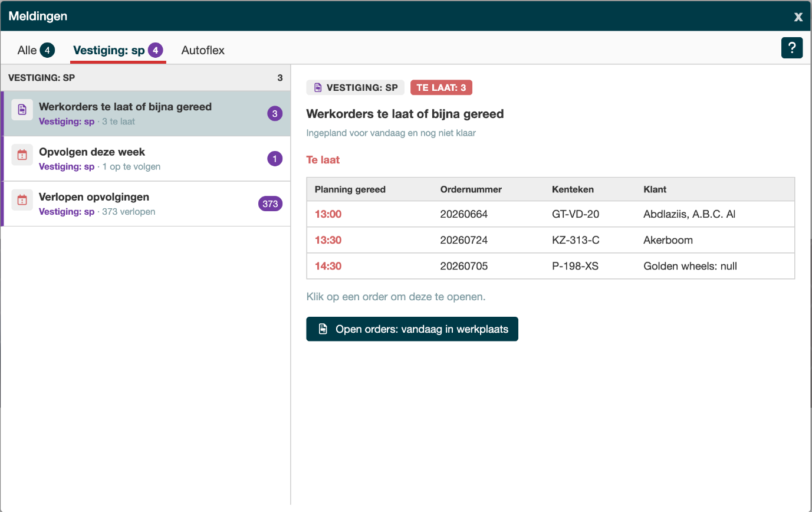Click the 13:00 planning time

[x=328, y=214]
